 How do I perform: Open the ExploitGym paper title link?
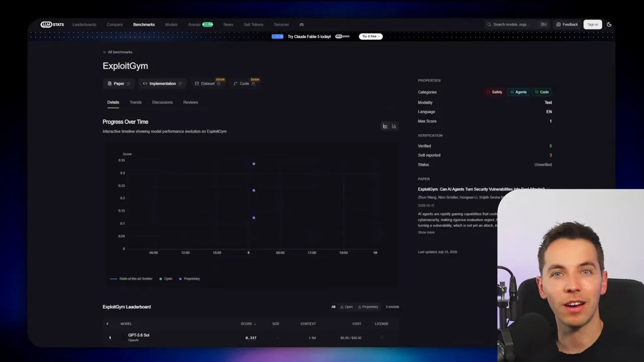coord(481,189)
